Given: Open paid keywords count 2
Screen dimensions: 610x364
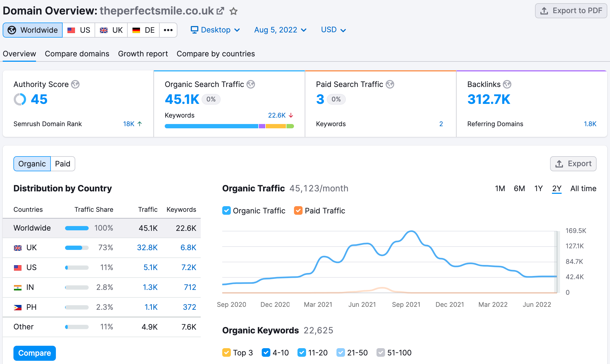Looking at the screenshot, I should 441,124.
